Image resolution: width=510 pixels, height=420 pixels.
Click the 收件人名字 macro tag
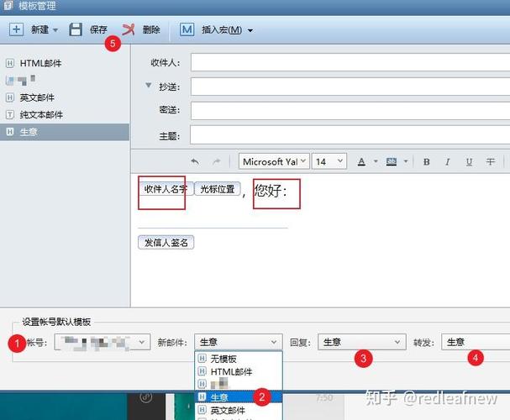(166, 189)
